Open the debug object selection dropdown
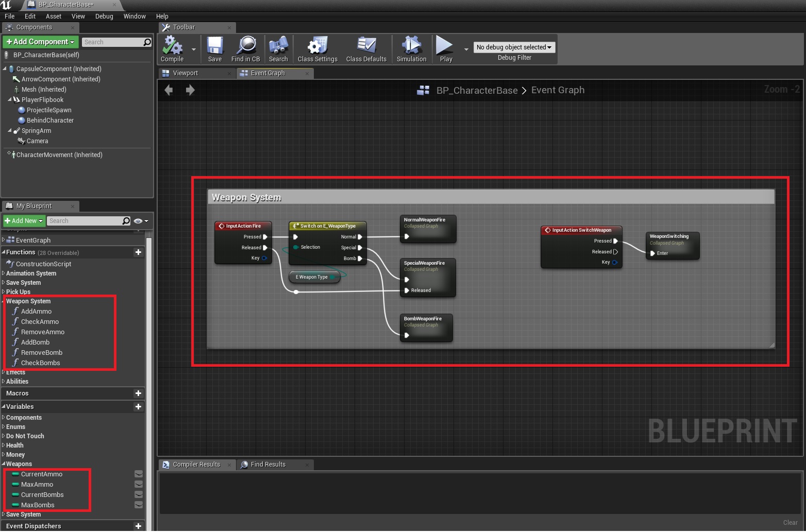The image size is (806, 532). point(514,47)
